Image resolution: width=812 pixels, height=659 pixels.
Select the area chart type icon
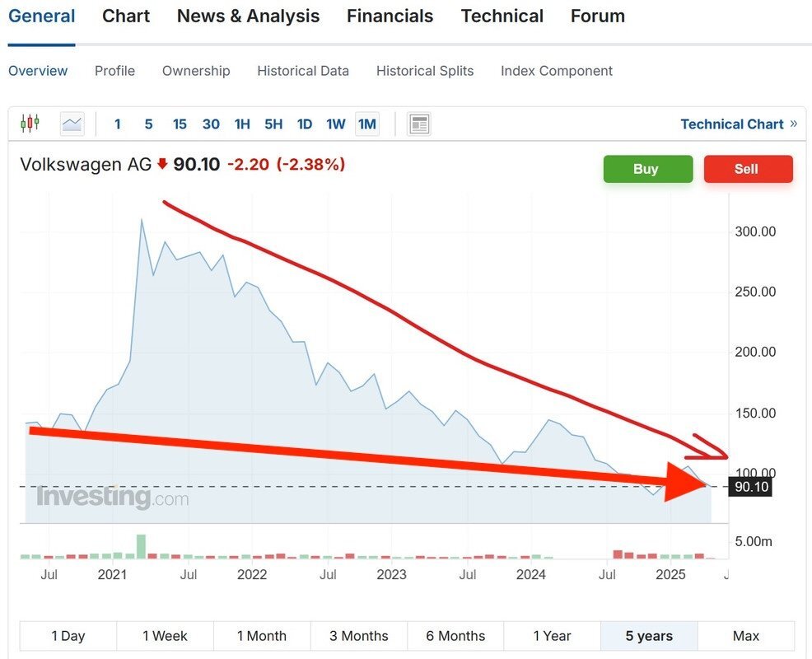(x=72, y=124)
